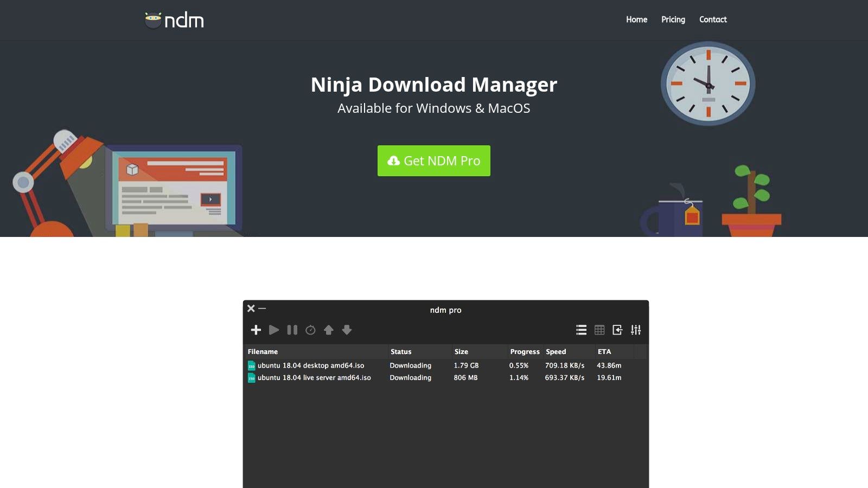This screenshot has height=488, width=868.
Task: Open the download scheduler clock icon
Action: pyautogui.click(x=310, y=330)
